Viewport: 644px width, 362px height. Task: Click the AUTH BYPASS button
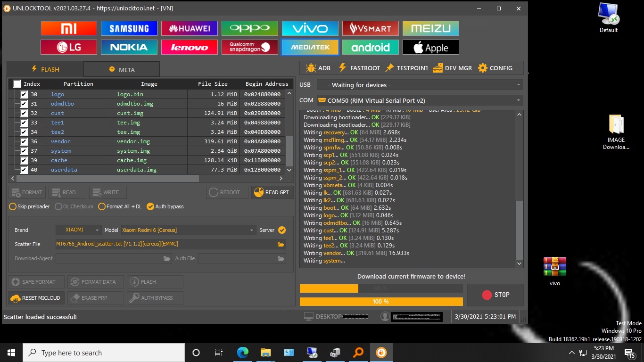point(155,298)
